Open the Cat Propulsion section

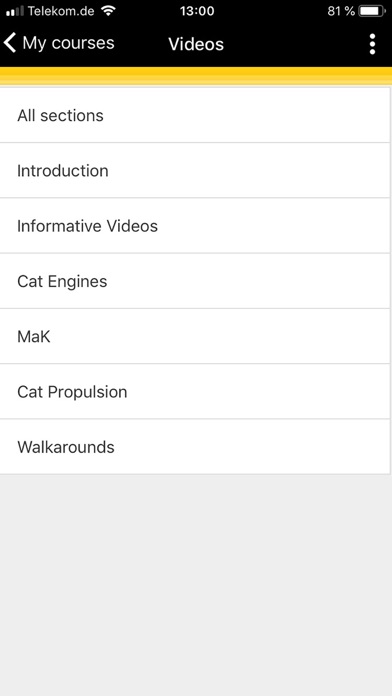(x=195, y=392)
